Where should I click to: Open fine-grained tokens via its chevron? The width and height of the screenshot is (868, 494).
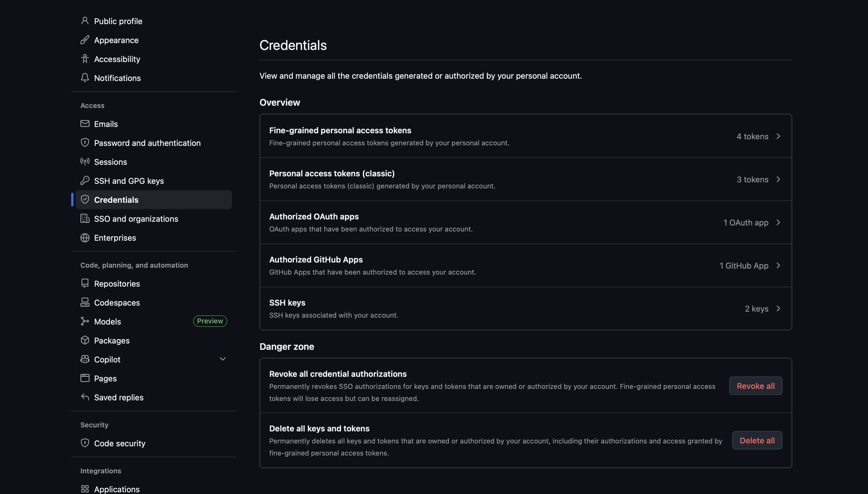point(778,136)
